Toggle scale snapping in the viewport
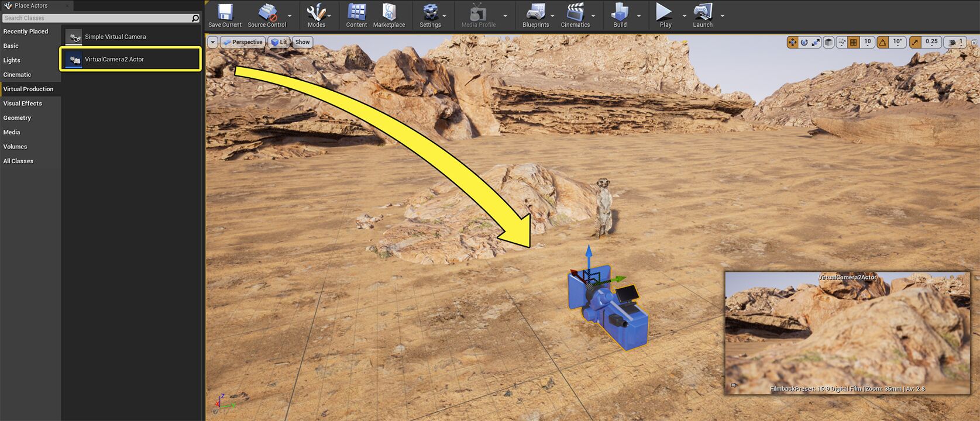This screenshot has height=421, width=980. point(916,42)
